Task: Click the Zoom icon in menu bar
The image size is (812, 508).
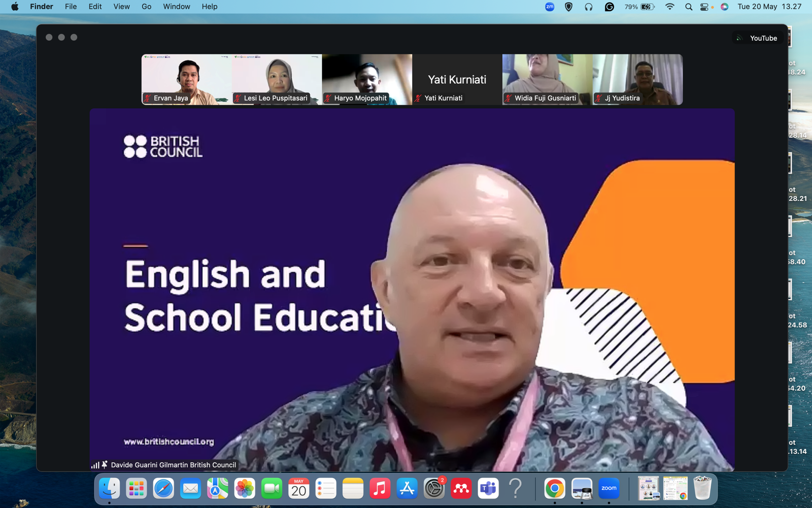Action: pyautogui.click(x=550, y=7)
